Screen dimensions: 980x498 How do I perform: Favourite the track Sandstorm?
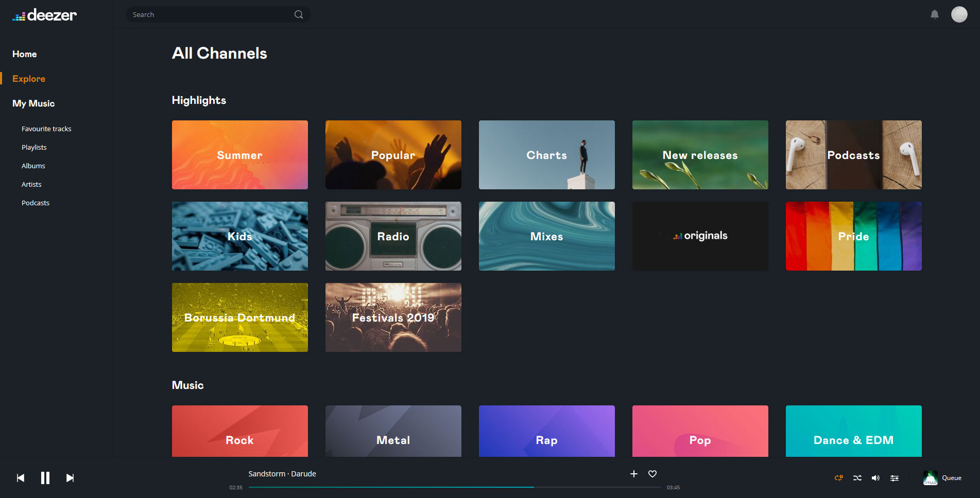[652, 474]
